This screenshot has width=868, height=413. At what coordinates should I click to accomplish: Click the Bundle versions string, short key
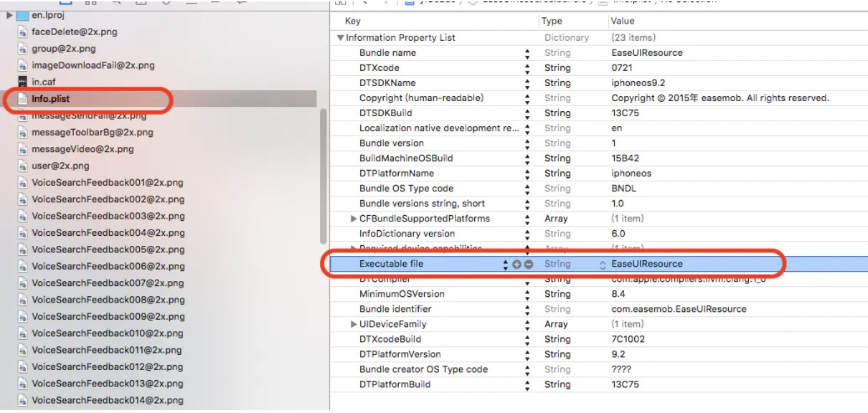click(422, 204)
